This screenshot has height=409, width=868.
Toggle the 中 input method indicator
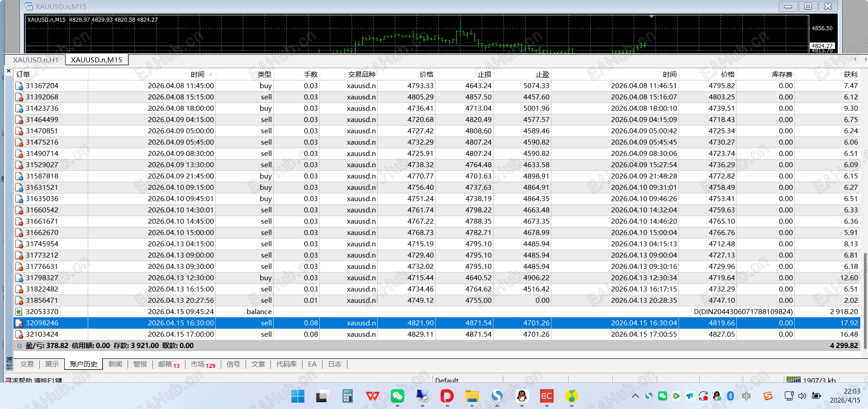tap(746, 396)
